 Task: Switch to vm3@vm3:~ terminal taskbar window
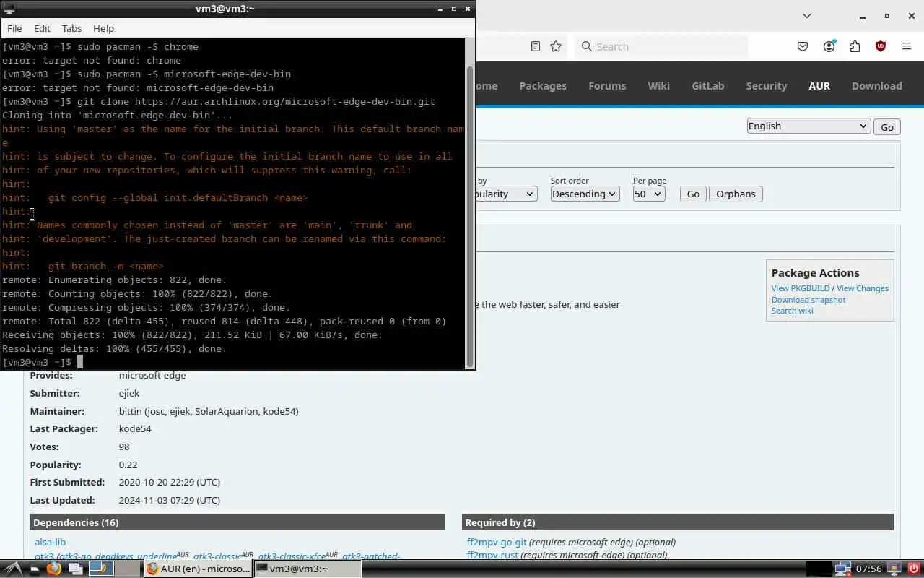tap(307, 569)
